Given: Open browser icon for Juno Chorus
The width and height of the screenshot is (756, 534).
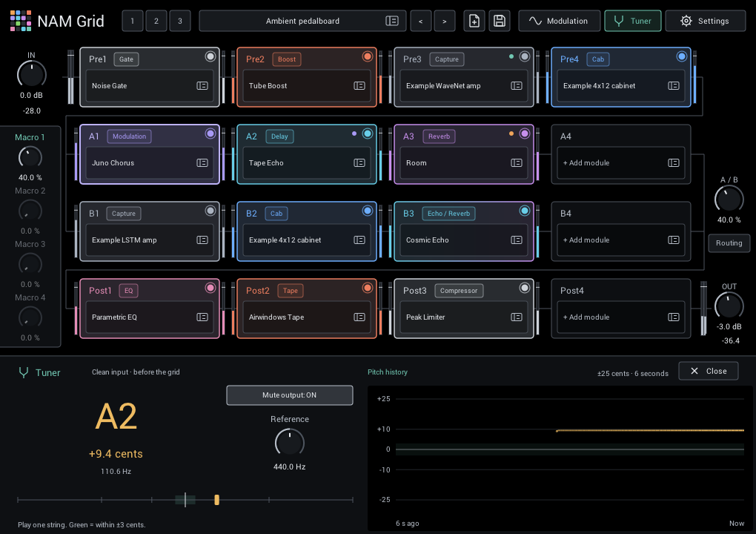Looking at the screenshot, I should (202, 163).
